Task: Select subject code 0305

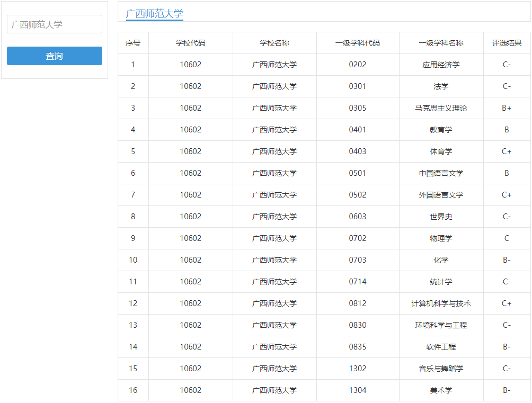Action: (x=358, y=108)
